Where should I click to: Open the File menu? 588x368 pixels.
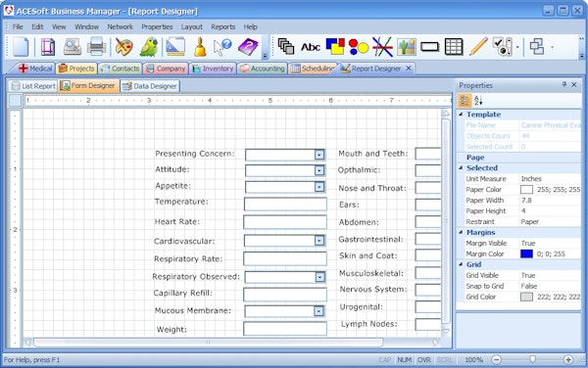point(18,27)
